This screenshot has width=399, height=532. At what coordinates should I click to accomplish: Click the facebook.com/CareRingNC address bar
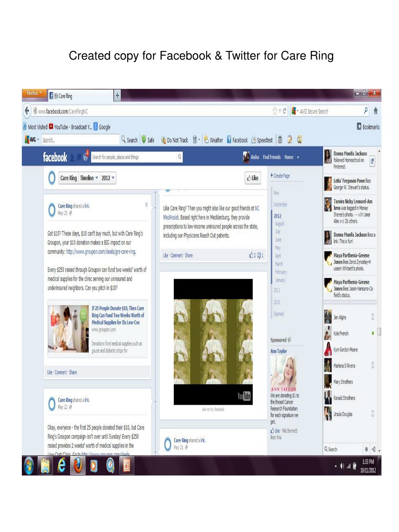coord(152,111)
